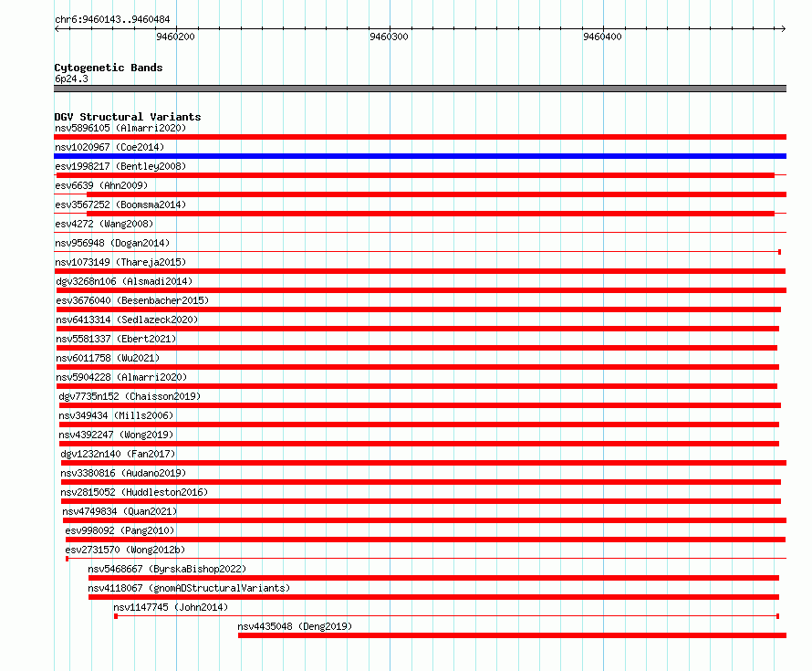Select the esv4272 (Wang2008) label
The width and height of the screenshot is (812, 671).
click(104, 224)
